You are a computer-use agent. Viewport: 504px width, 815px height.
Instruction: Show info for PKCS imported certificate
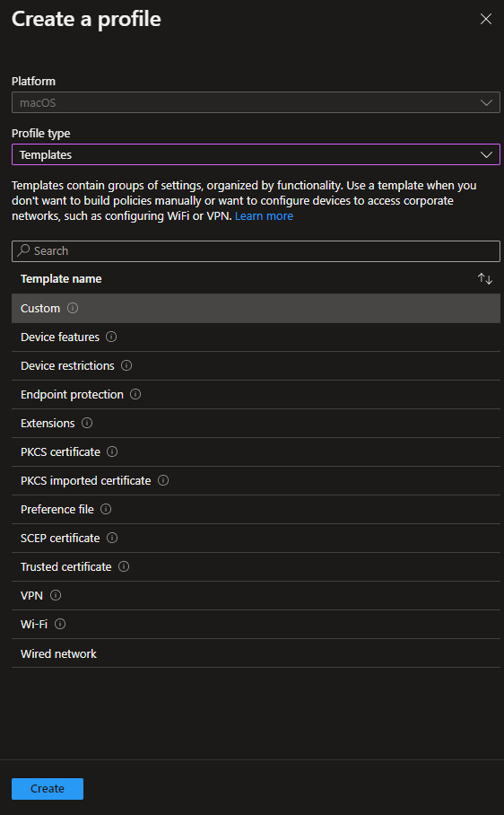pyautogui.click(x=163, y=480)
